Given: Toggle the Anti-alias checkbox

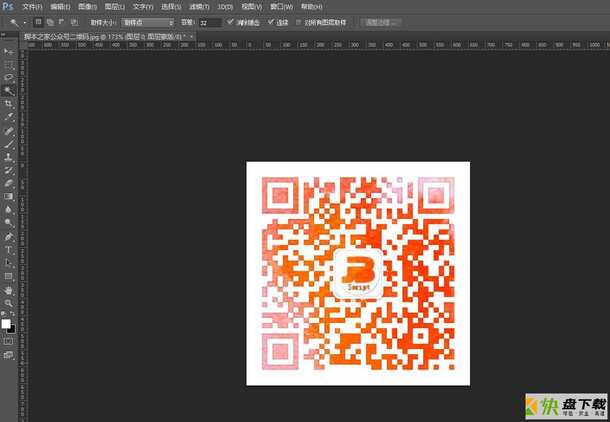Looking at the screenshot, I should click(x=230, y=22).
